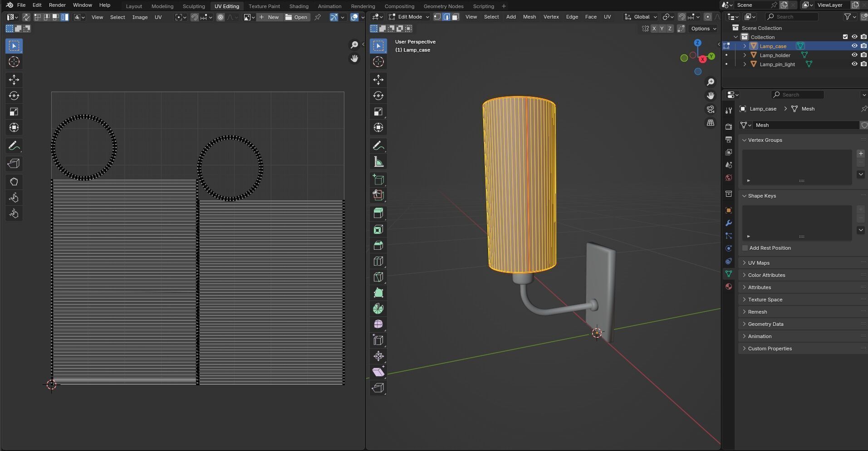Open the UV menu in UV editor header

tap(158, 17)
